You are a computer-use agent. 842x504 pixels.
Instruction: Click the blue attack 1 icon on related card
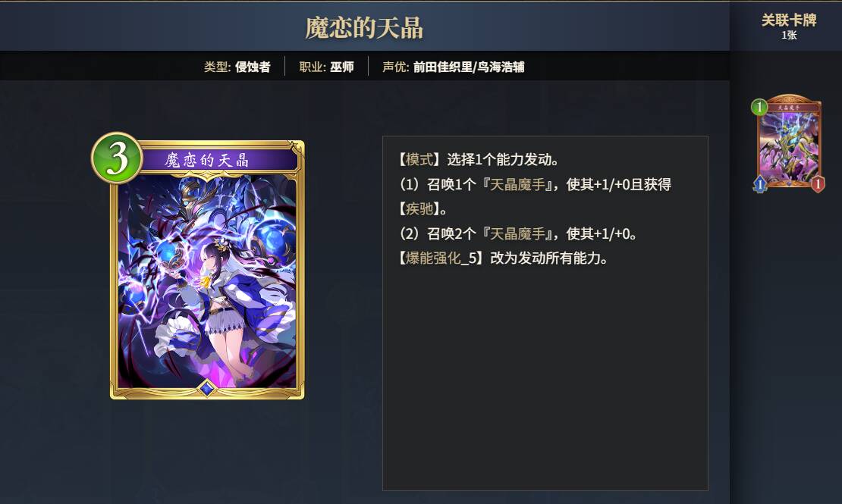point(760,185)
